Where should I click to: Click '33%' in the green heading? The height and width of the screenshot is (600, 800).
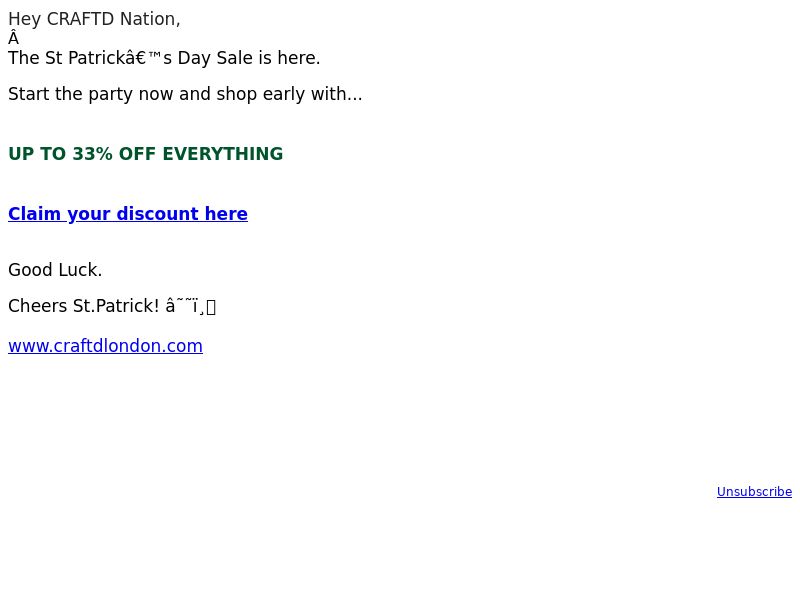click(x=92, y=154)
